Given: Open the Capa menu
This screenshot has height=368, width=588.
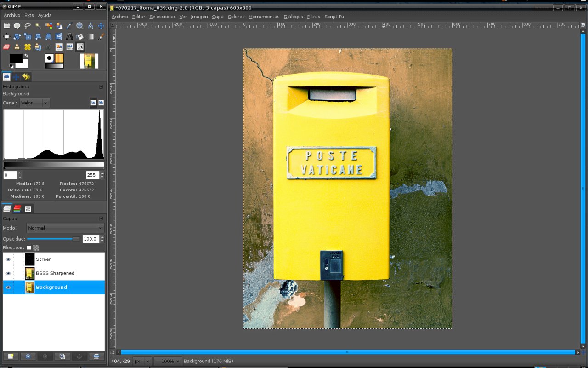Looking at the screenshot, I should pos(218,17).
